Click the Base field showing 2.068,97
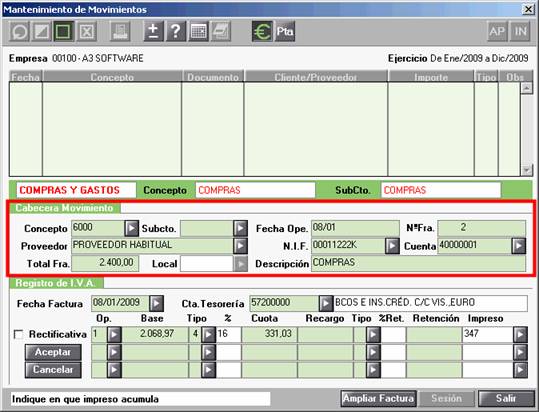Viewport: 539px width, 412px height. (x=155, y=334)
